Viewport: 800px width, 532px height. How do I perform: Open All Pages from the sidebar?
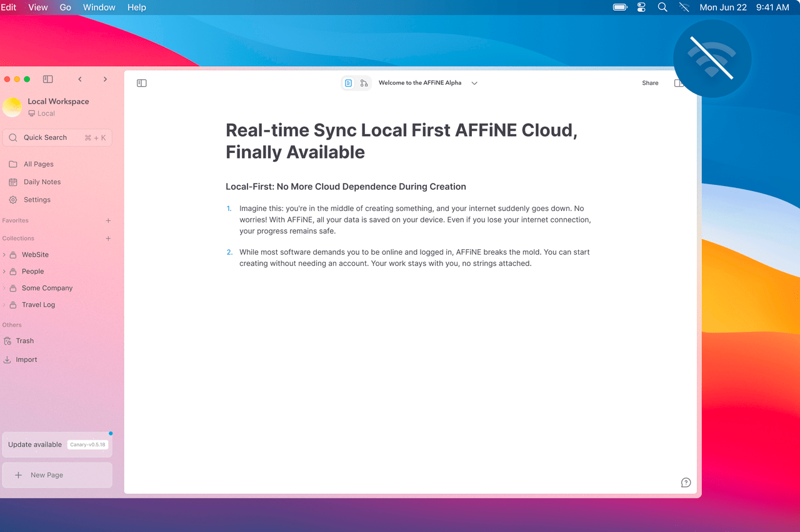(x=39, y=164)
